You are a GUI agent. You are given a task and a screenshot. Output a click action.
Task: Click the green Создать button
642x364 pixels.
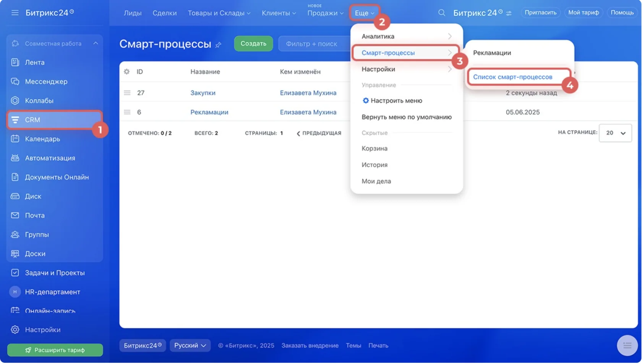253,44
